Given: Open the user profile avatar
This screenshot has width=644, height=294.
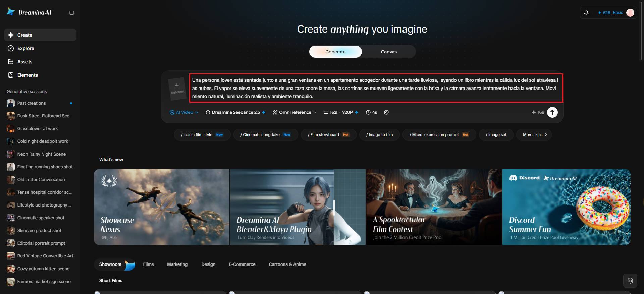Looking at the screenshot, I should tap(630, 13).
